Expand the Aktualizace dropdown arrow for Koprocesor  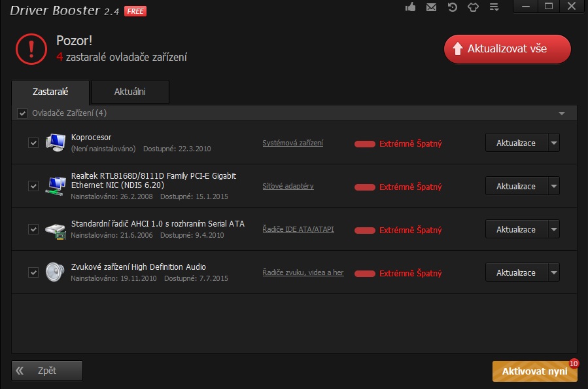click(x=553, y=143)
